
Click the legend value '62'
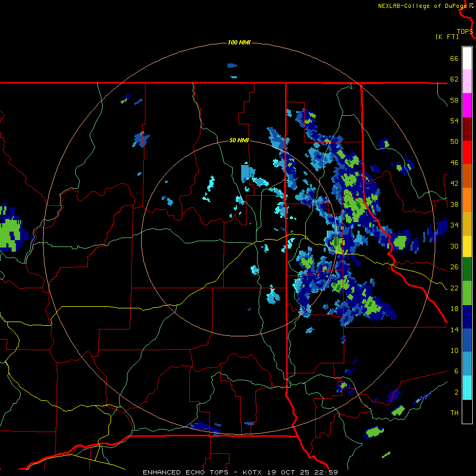pyautogui.click(x=454, y=79)
